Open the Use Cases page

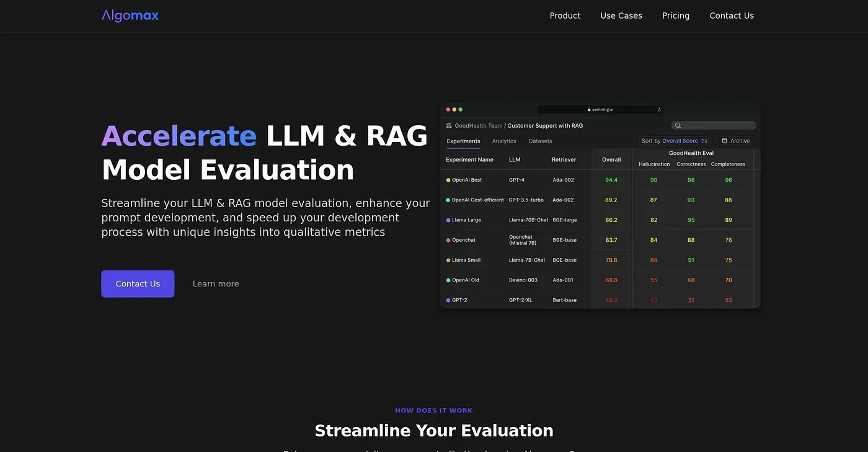621,16
